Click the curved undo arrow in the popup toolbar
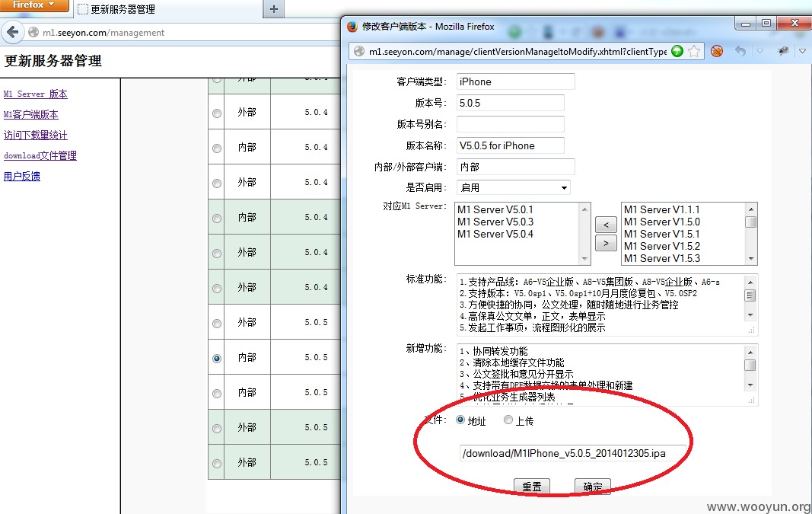Viewport: 812px width, 514px height. [740, 51]
